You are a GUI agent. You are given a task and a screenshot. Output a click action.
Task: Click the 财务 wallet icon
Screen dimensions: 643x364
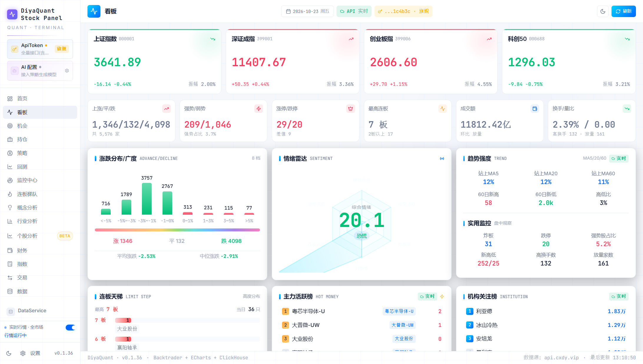(10, 251)
